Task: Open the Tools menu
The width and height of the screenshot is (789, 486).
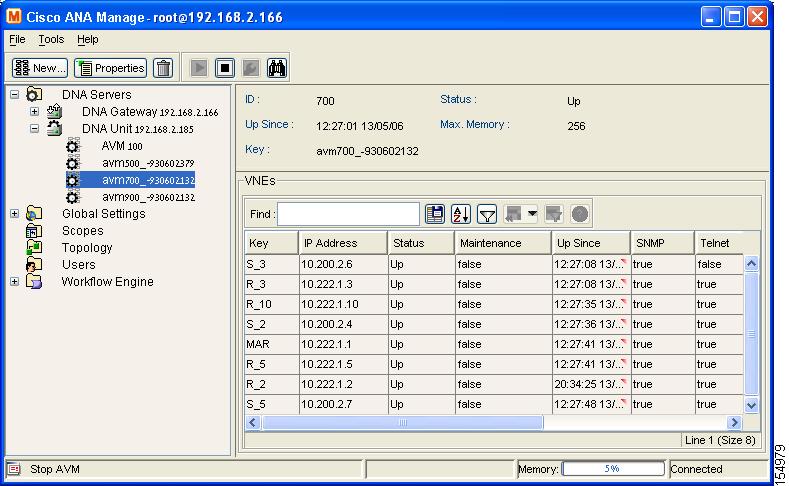Action: [51, 39]
